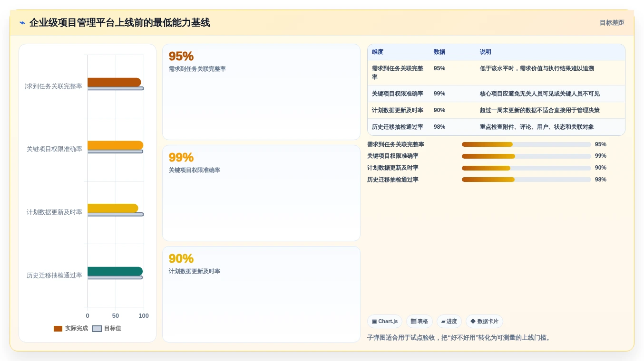Toggle the 目标值 legend swatch
This screenshot has height=361, width=644.
97,329
